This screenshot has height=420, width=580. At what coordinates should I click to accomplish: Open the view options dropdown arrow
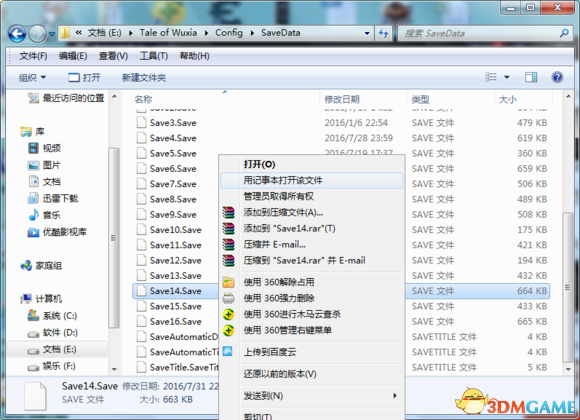pyautogui.click(x=507, y=77)
